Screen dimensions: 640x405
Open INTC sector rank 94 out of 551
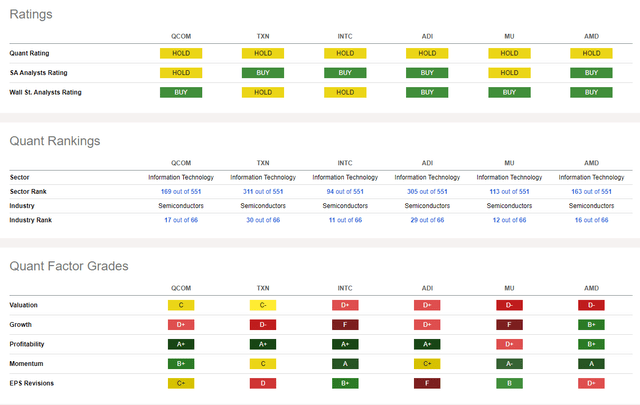click(345, 191)
